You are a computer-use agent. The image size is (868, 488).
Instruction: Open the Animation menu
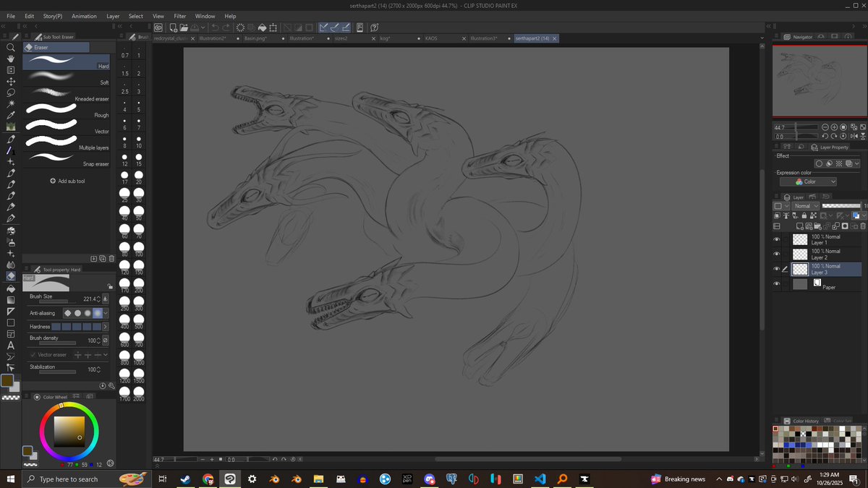(84, 16)
